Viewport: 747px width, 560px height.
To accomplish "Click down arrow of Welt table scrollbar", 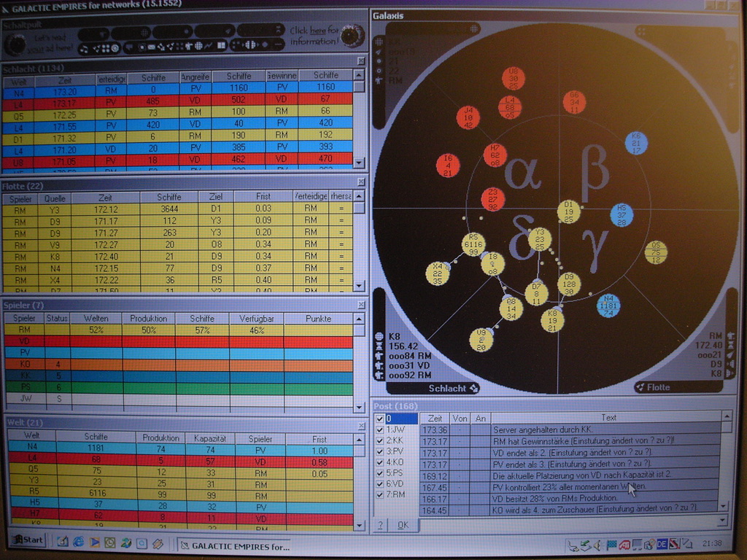I will (x=360, y=525).
